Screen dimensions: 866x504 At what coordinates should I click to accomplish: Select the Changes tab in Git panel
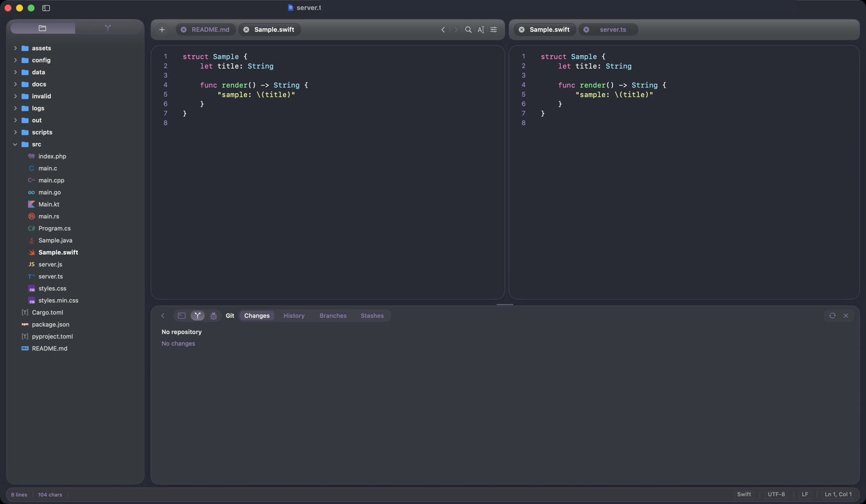pos(257,316)
